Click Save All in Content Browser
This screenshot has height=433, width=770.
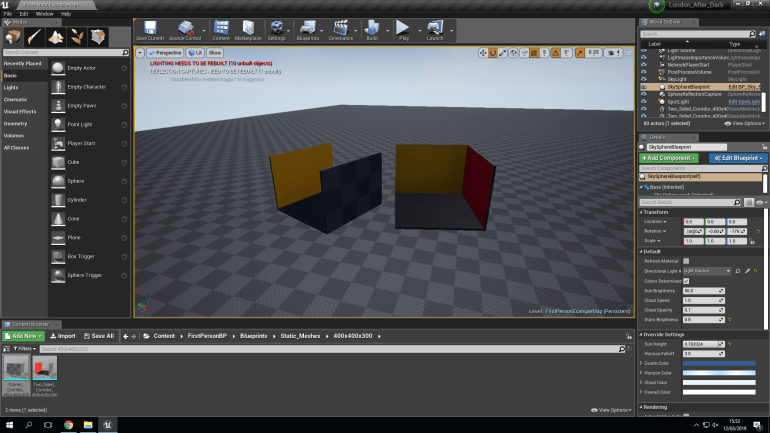point(99,336)
